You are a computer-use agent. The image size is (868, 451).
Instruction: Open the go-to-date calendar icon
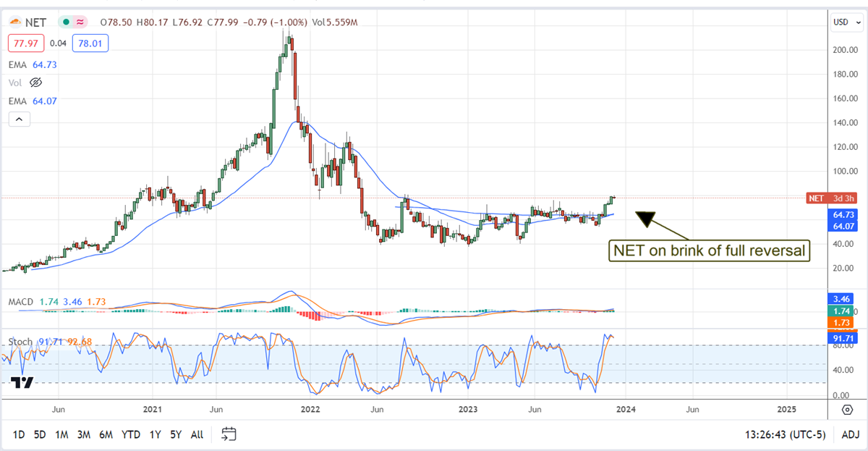click(229, 434)
